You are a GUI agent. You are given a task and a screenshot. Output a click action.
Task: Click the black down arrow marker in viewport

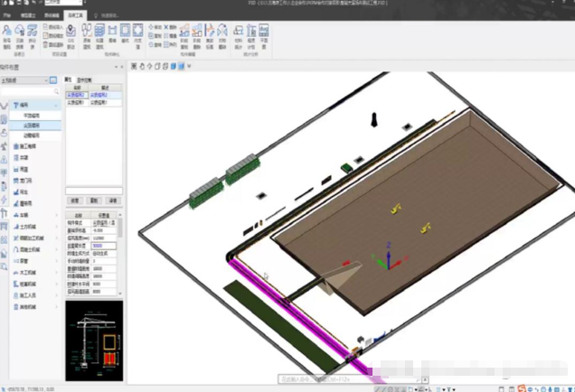[372, 121]
